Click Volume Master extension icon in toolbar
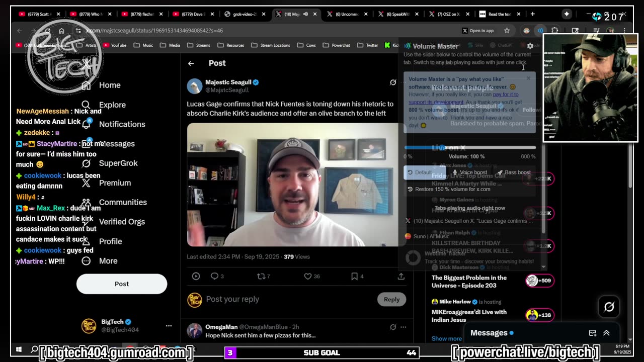The image size is (644, 362). [540, 31]
